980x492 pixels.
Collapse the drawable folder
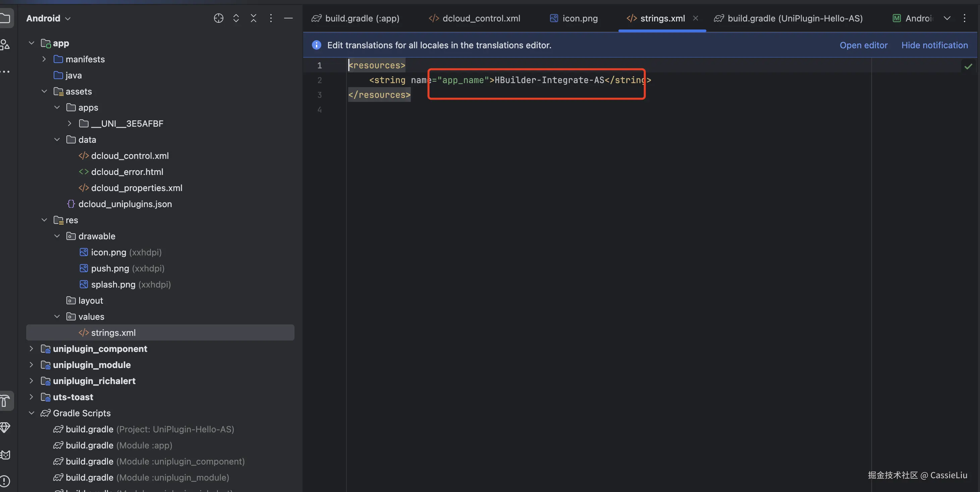pyautogui.click(x=57, y=236)
